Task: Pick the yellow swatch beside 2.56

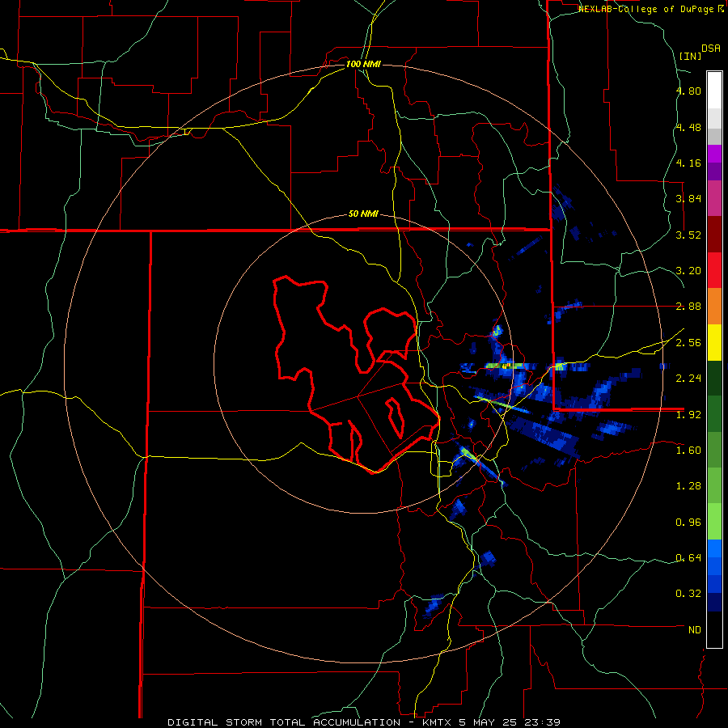Action: pyautogui.click(x=714, y=342)
